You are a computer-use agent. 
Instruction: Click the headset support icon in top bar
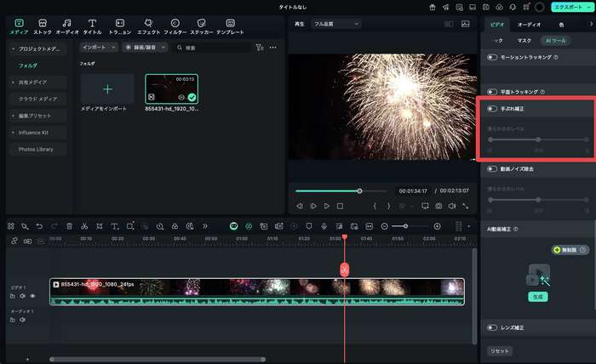[x=513, y=7]
